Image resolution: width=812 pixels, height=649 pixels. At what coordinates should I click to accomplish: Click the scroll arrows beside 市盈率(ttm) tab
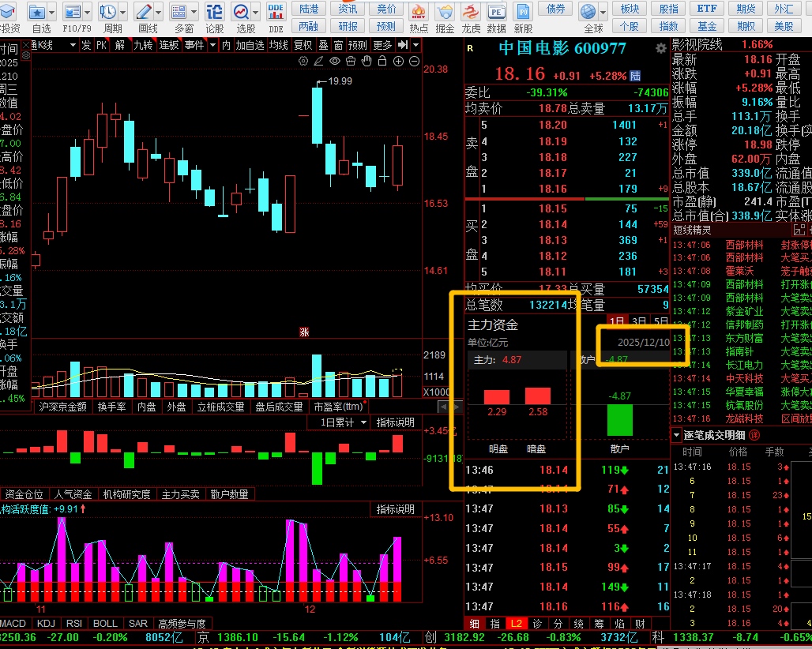[x=449, y=407]
